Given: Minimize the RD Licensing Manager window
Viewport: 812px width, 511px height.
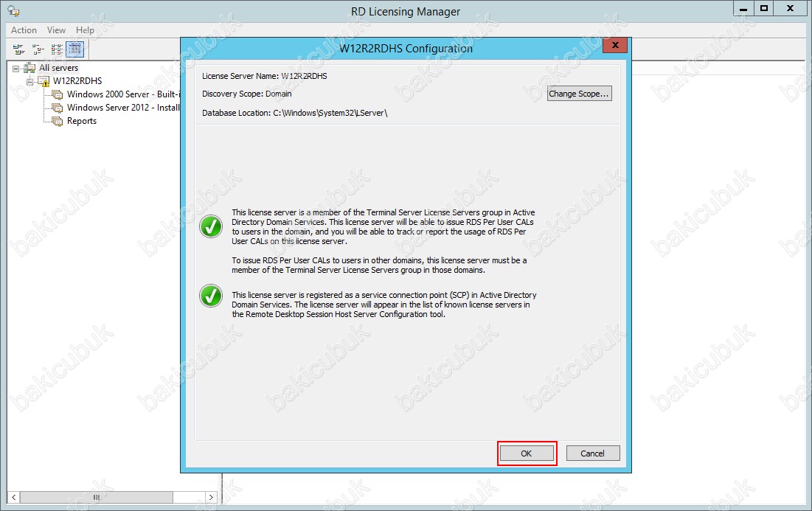Looking at the screenshot, I should (743, 9).
